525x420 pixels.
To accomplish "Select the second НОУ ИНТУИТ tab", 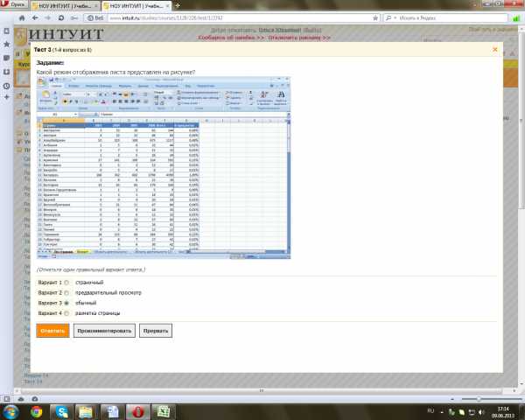I will point(136,6).
